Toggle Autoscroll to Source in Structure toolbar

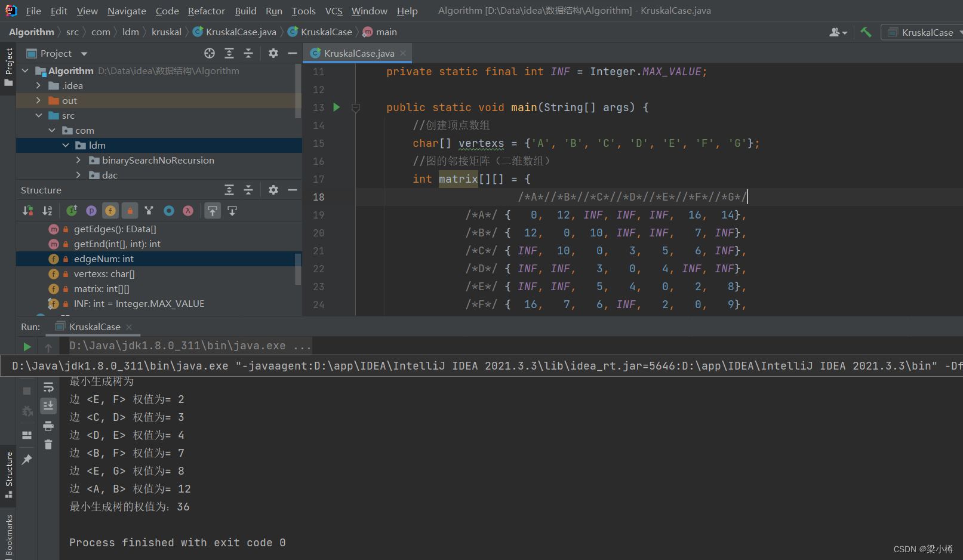(x=213, y=211)
